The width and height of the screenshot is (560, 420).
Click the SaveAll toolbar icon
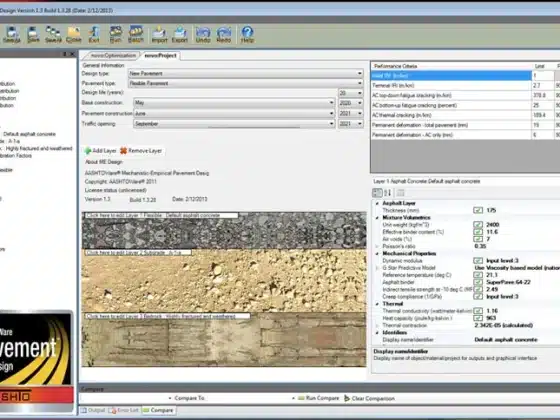53,35
